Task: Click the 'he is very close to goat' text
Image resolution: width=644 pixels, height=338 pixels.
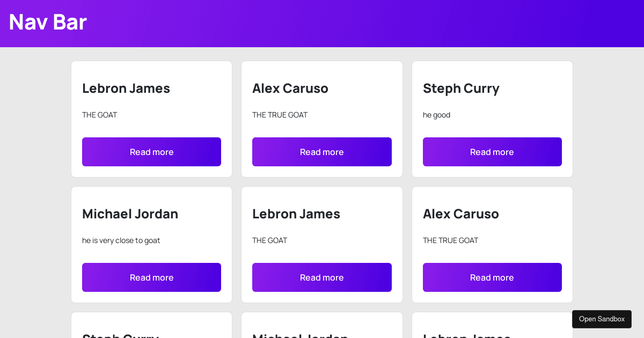Action: (x=121, y=240)
